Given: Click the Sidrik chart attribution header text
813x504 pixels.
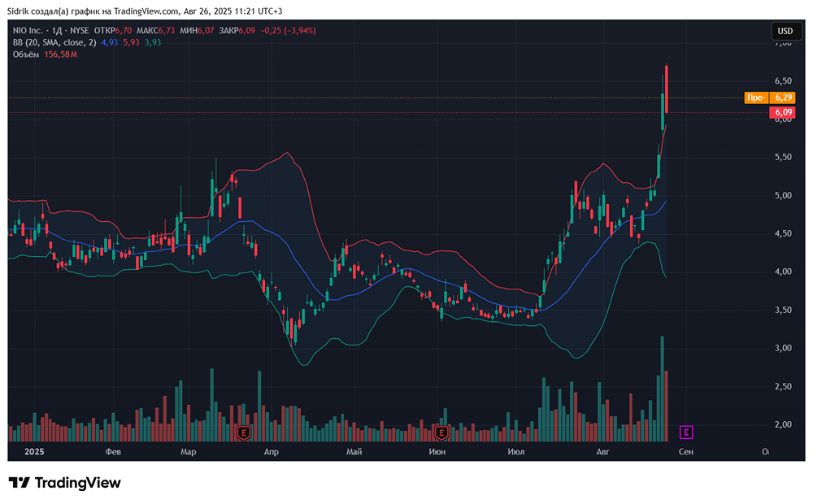Looking at the screenshot, I should pyautogui.click(x=145, y=11).
